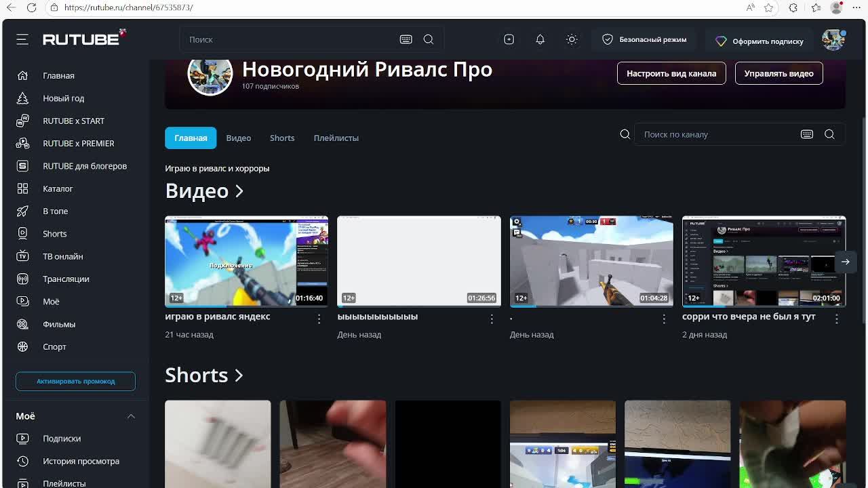Open the hamburger menu icon

pos(22,39)
